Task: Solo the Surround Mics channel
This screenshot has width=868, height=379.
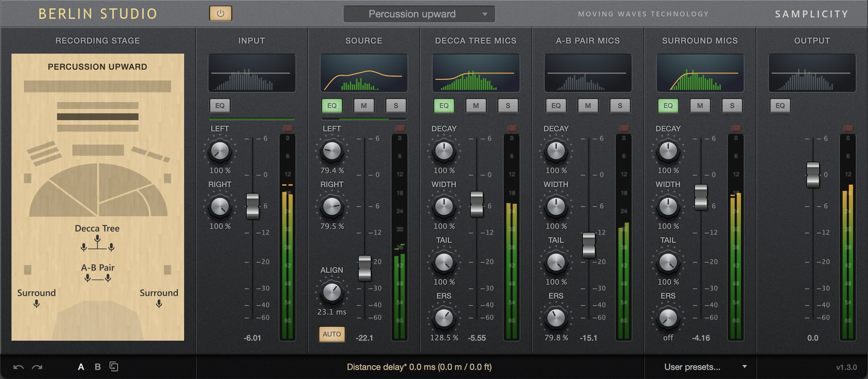Action: [x=732, y=106]
